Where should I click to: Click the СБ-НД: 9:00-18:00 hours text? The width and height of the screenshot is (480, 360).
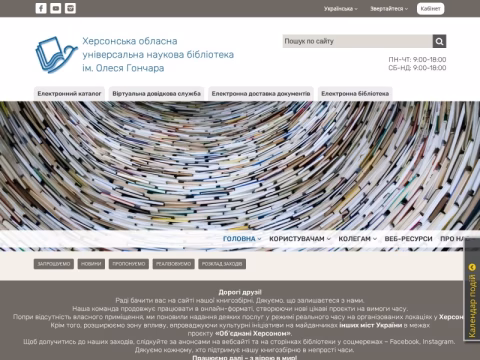pos(417,68)
